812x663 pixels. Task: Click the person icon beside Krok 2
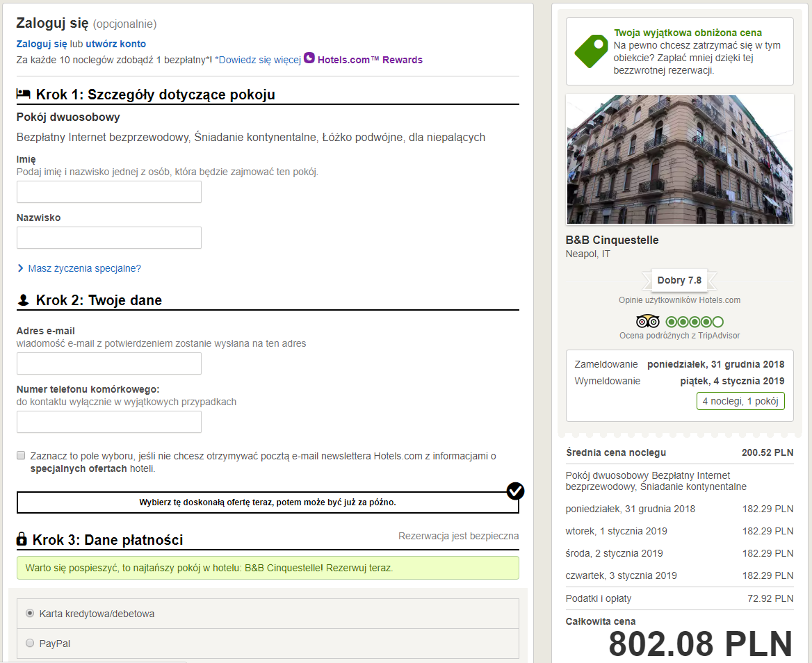tap(24, 300)
